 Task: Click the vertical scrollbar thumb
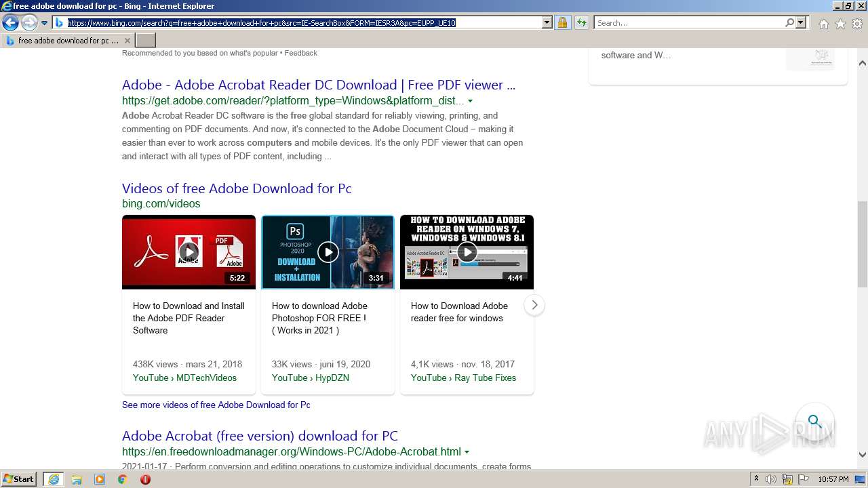(x=863, y=245)
